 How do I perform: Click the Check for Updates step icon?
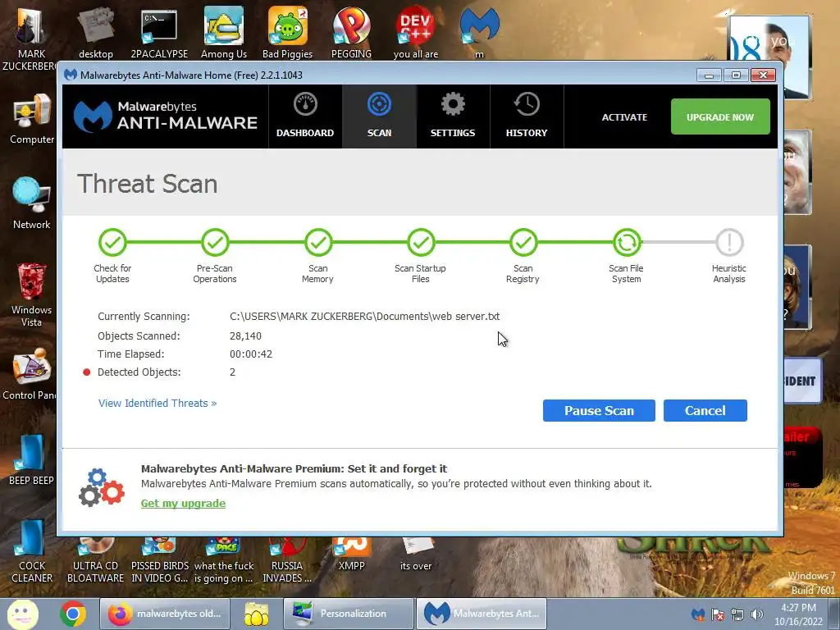[x=112, y=243]
